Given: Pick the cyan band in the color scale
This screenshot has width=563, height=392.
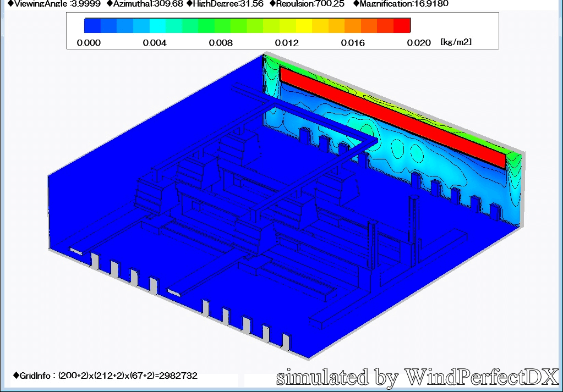Looking at the screenshot, I should pos(157,25).
